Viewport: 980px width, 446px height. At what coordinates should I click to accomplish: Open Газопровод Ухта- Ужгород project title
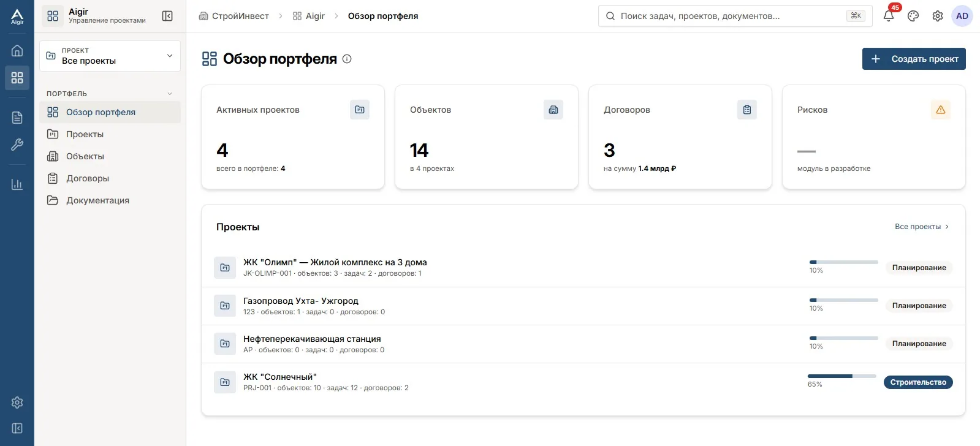pos(300,301)
